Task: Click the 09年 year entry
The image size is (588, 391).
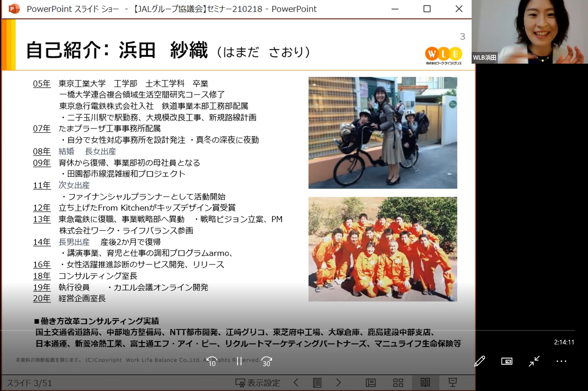Action: tap(42, 163)
